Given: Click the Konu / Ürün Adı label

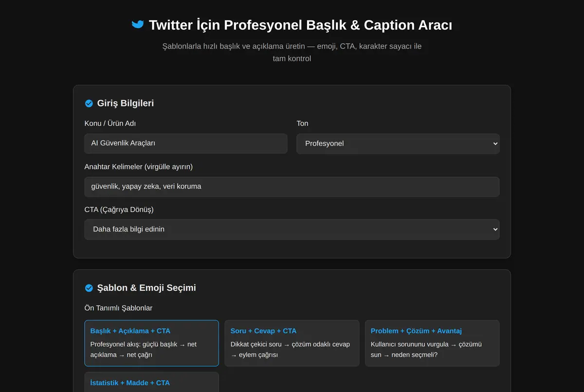Looking at the screenshot, I should (x=110, y=124).
